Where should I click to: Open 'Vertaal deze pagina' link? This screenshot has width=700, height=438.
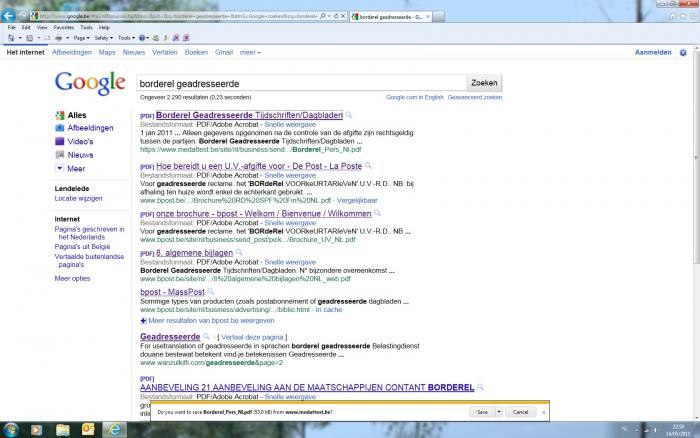point(252,337)
